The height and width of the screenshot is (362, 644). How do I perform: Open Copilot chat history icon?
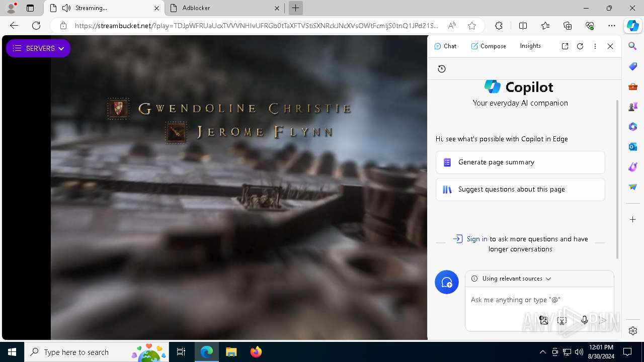tap(442, 69)
